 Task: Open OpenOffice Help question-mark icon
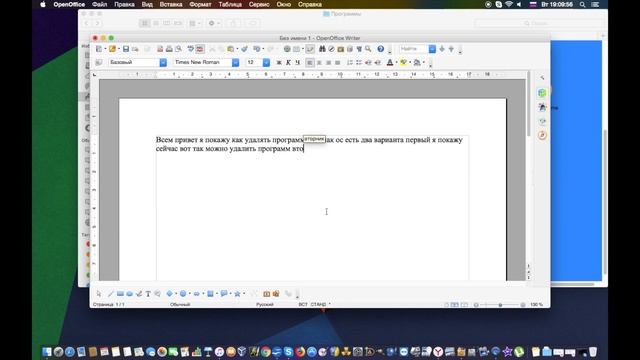pos(380,49)
